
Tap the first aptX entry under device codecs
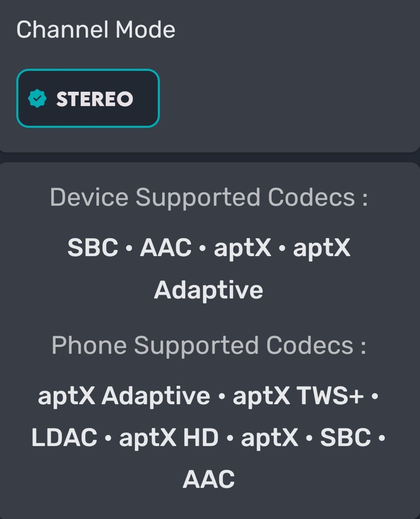[x=242, y=248]
